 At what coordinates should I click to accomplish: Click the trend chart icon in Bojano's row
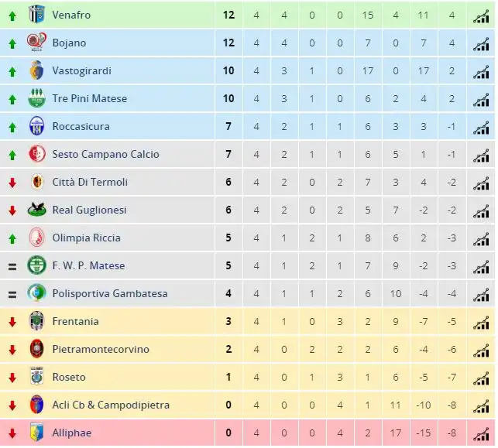[x=481, y=44]
